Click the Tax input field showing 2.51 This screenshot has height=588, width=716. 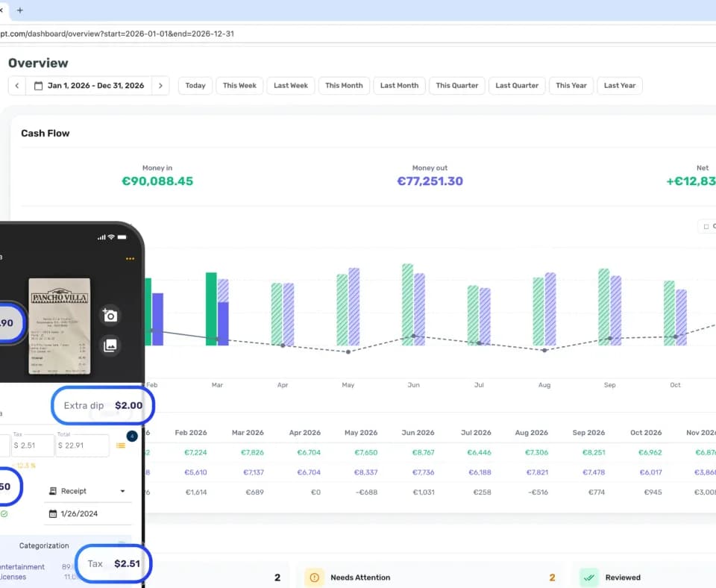pos(33,445)
